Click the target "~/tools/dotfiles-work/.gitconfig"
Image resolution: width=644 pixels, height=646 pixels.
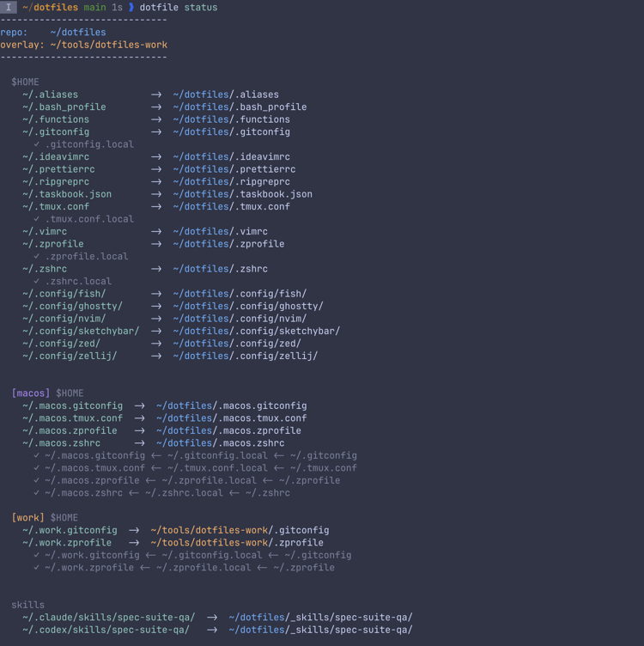click(x=240, y=530)
